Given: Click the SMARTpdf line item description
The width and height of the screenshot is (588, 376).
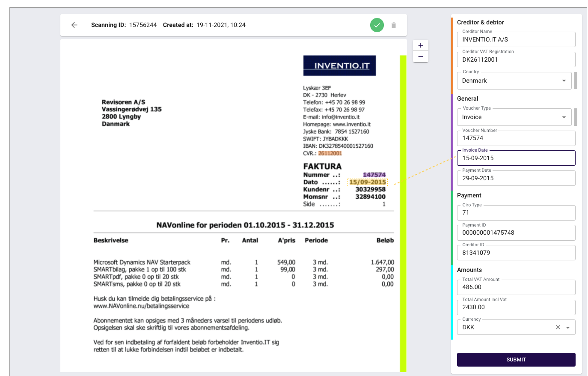Looking at the screenshot, I should [x=136, y=277].
